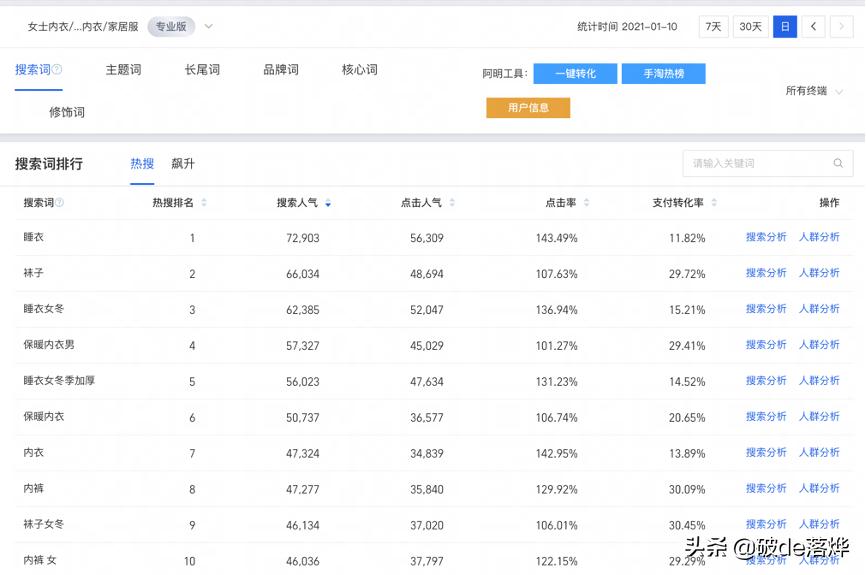Click the help icon in 搜索词 column header

60,203
